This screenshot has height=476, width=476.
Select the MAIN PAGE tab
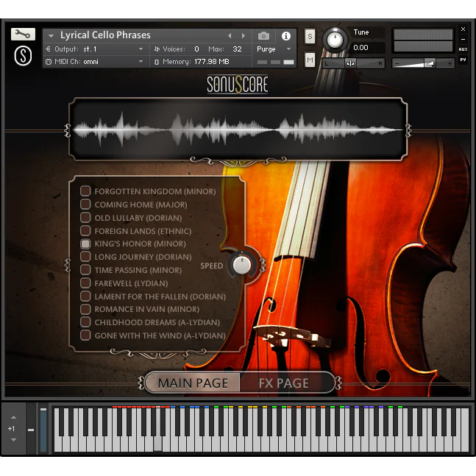point(193,383)
